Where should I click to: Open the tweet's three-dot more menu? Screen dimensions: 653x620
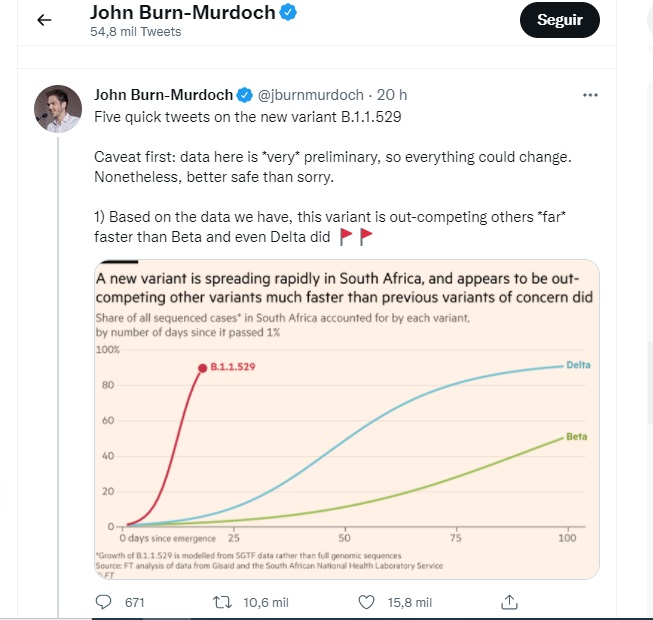coord(590,95)
